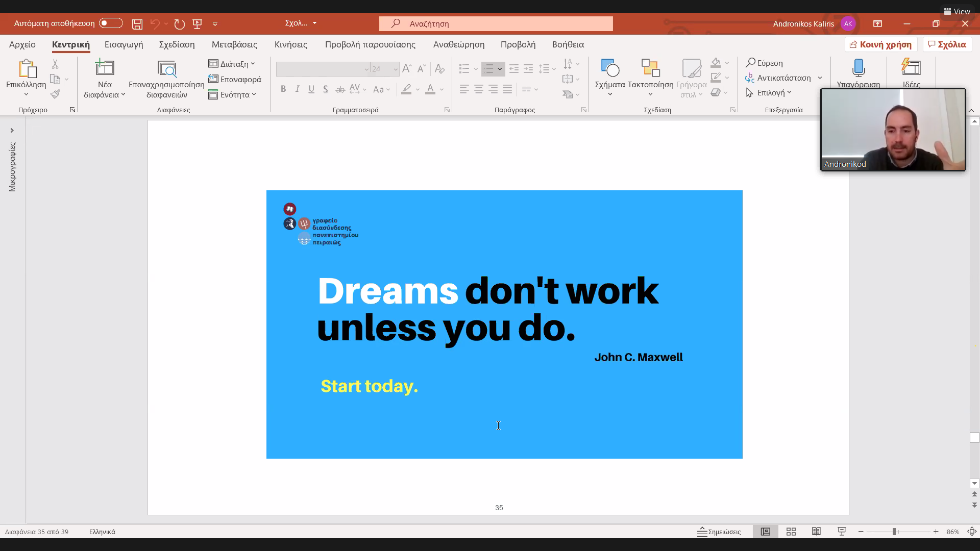
Task: Click Format Painter brush icon
Action: click(x=55, y=94)
